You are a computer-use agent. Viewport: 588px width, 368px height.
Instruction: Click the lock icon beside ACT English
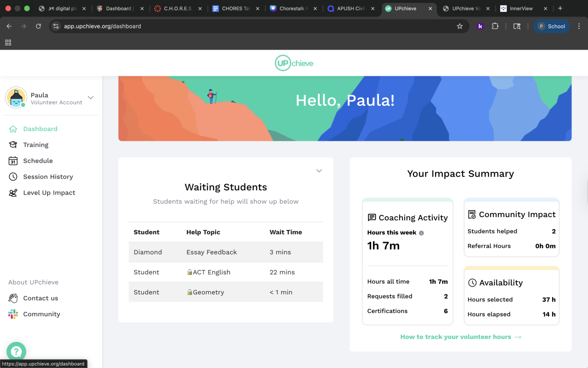189,272
